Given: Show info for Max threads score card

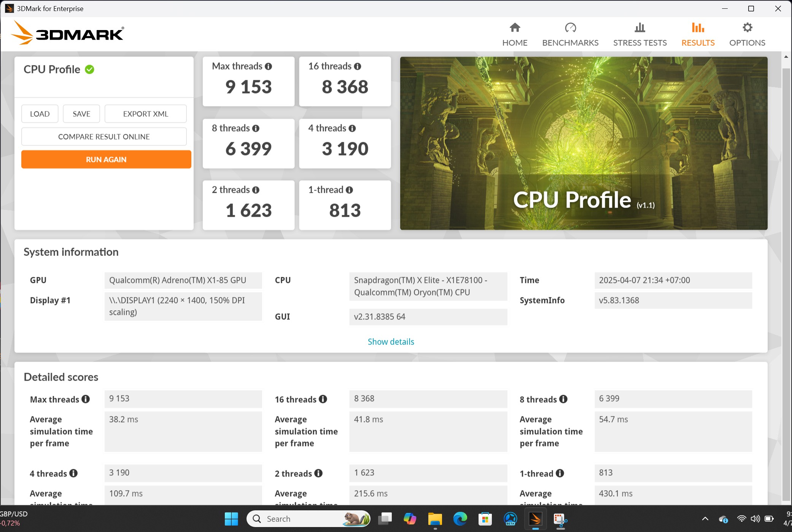Looking at the screenshot, I should click(x=269, y=66).
